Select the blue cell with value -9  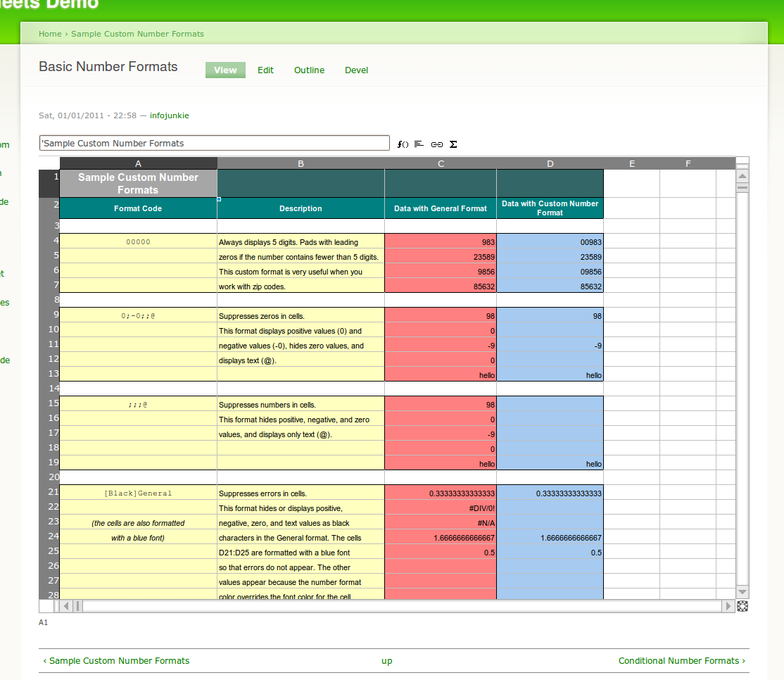pos(550,346)
